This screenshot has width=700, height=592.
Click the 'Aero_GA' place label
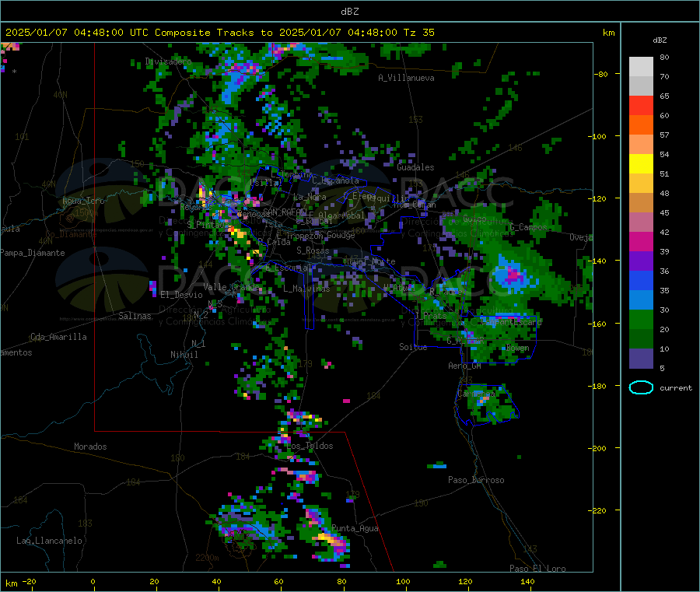(x=465, y=366)
